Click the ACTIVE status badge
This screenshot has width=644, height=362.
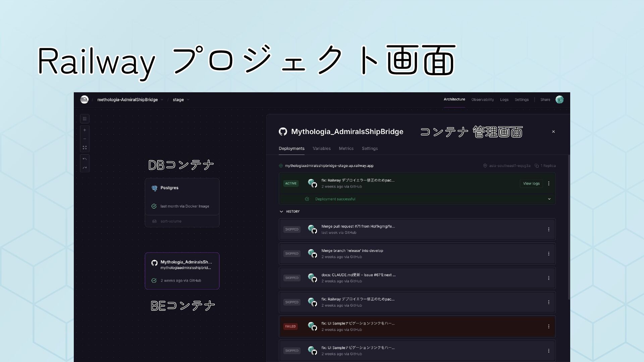(291, 183)
